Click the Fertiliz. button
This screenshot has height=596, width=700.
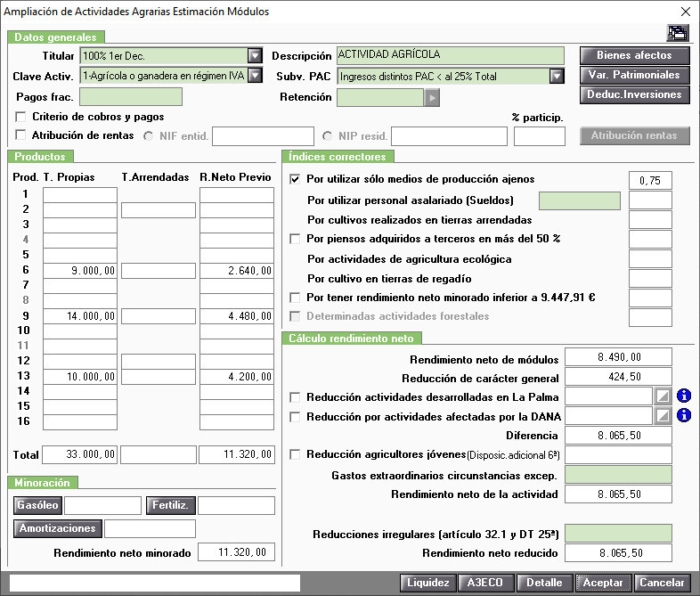(x=170, y=505)
